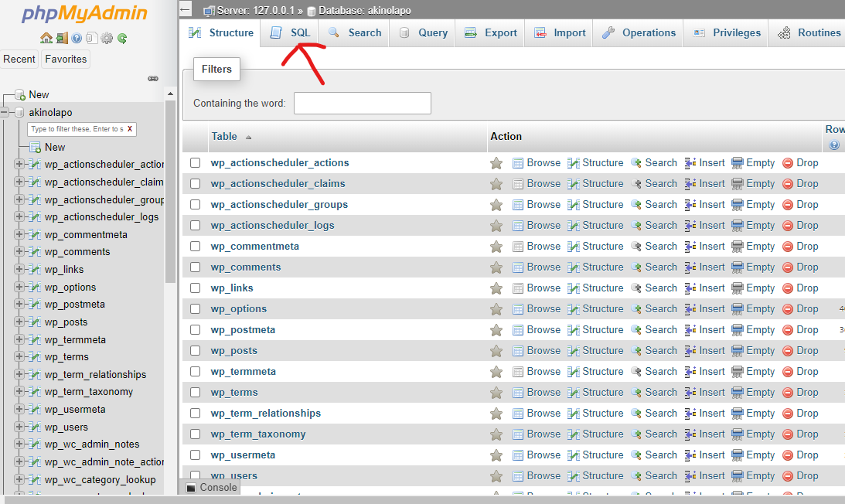Expand wp_commentmeta in the navigation tree
This screenshot has height=504, width=845.
[x=19, y=234]
